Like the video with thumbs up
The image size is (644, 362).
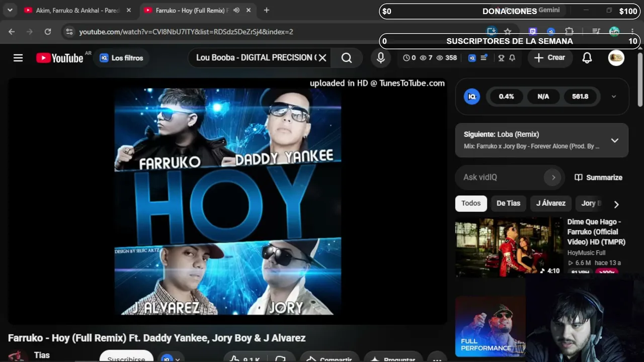(245, 358)
